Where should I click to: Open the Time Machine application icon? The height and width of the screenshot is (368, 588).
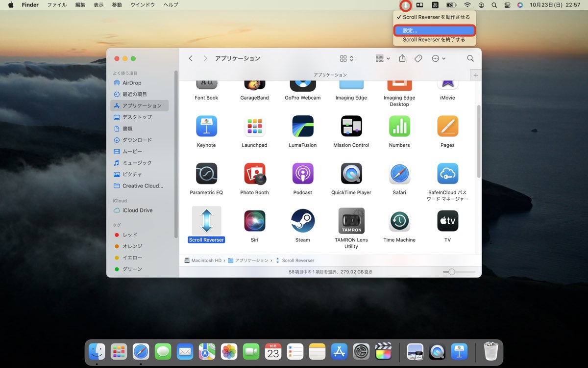pyautogui.click(x=399, y=220)
